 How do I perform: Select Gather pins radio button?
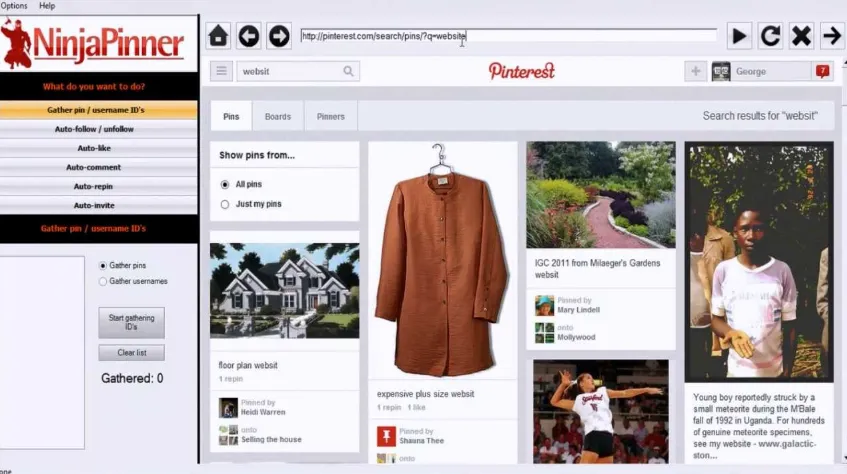point(103,265)
